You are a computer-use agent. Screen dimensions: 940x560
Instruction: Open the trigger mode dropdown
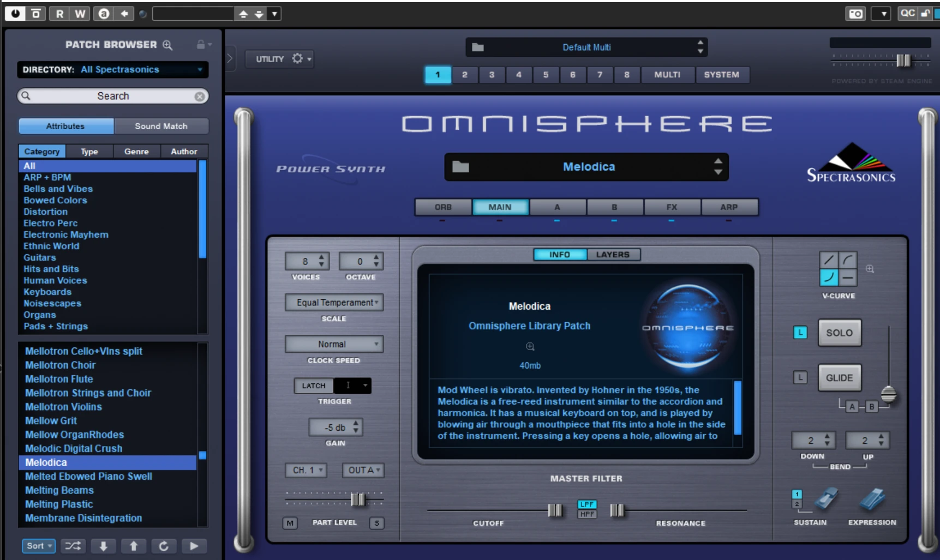click(x=352, y=386)
